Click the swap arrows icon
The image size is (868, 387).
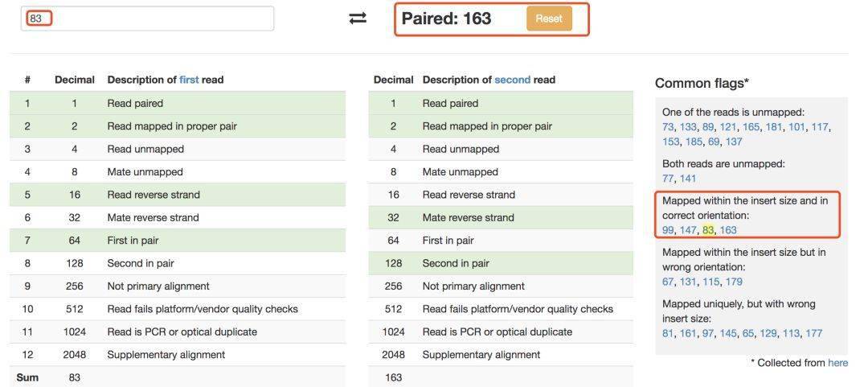(358, 19)
